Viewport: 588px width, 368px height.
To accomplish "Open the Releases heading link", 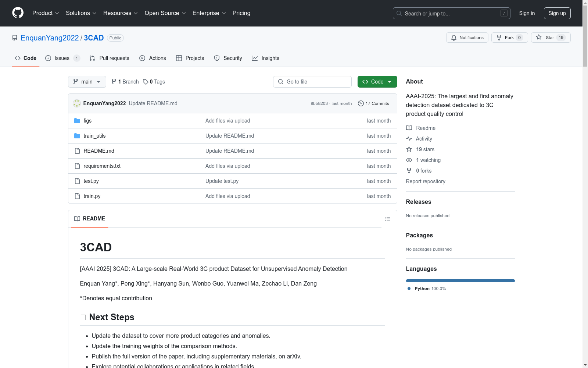I will pyautogui.click(x=419, y=202).
